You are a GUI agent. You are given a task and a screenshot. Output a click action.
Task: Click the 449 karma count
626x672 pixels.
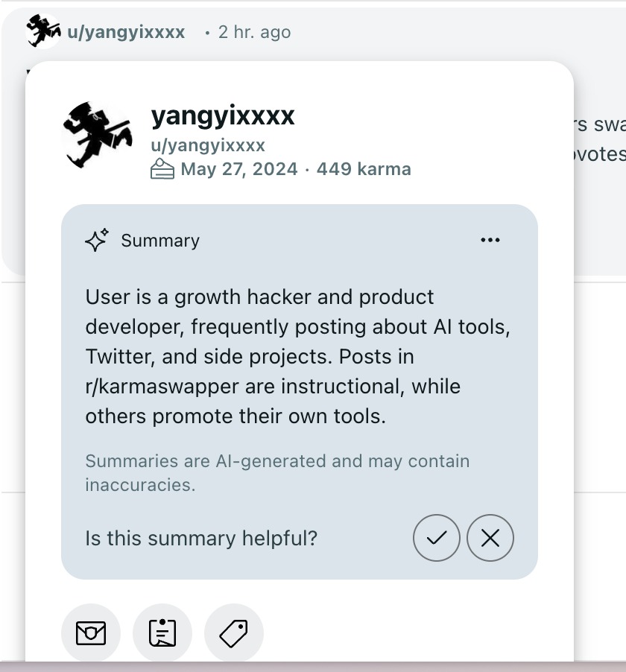click(x=364, y=169)
